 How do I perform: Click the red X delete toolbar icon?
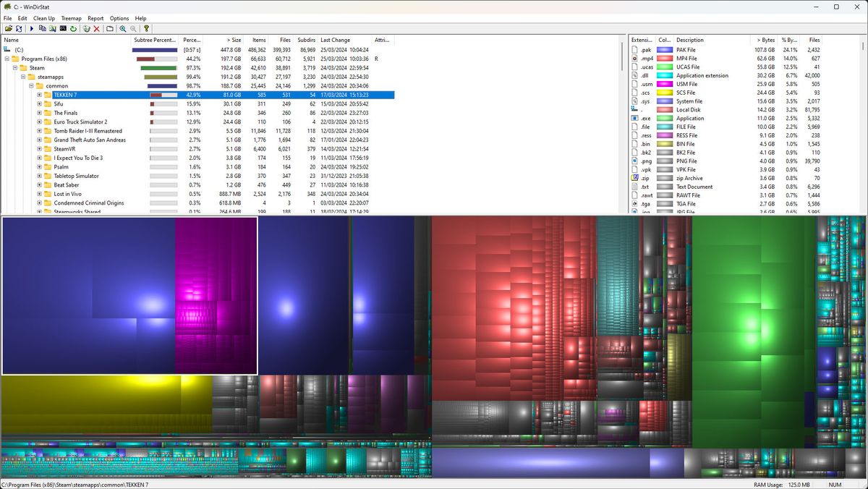pos(96,29)
